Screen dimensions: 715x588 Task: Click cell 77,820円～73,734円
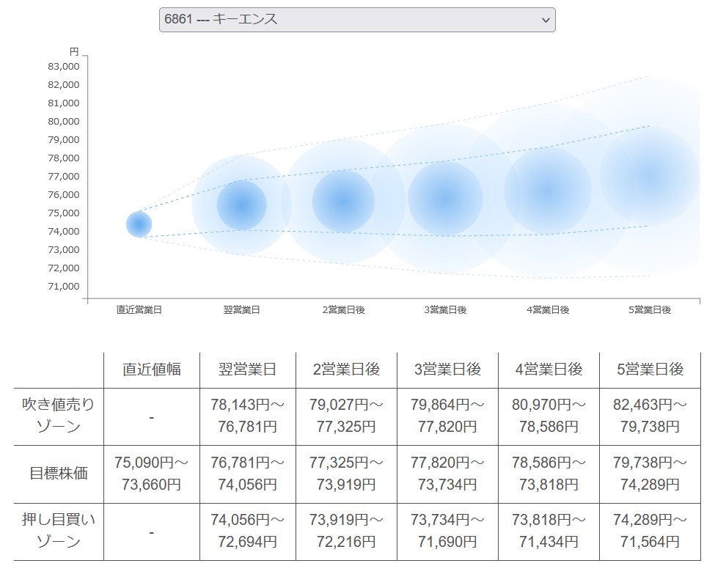click(447, 473)
